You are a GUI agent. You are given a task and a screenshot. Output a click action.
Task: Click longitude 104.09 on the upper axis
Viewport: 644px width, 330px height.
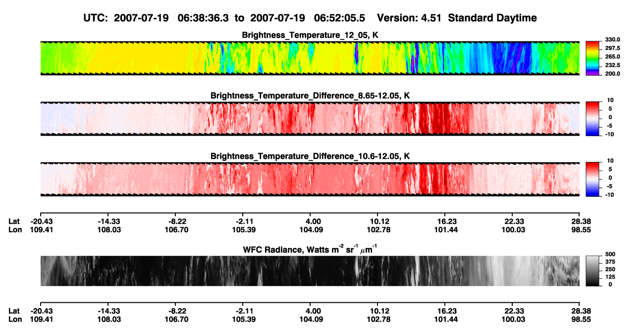point(311,230)
